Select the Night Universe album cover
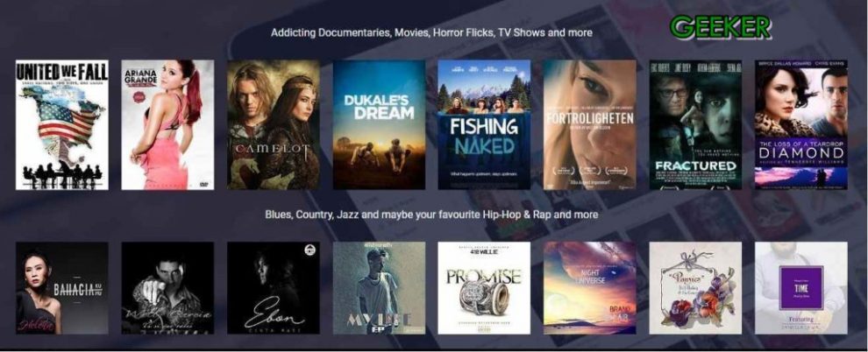 coord(590,288)
